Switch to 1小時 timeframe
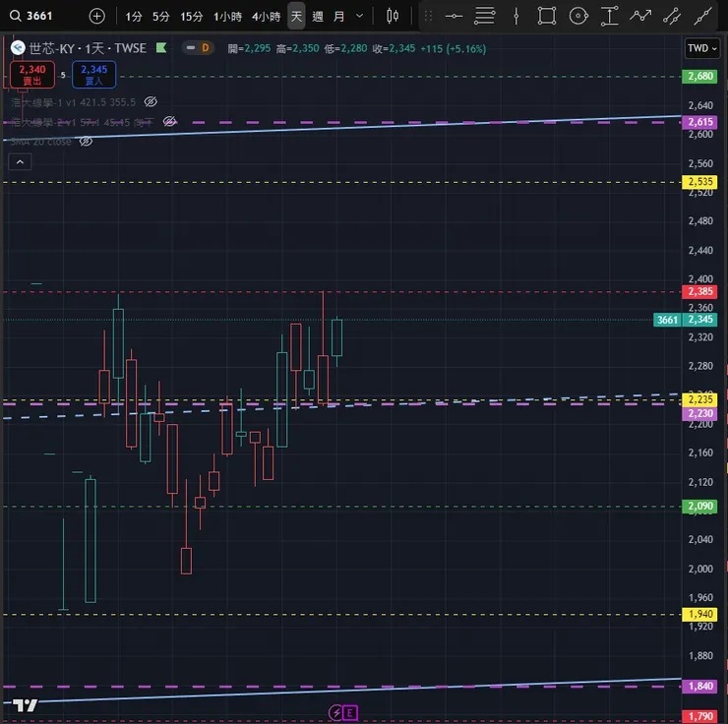Screen dimensions: 728x724 [227, 17]
